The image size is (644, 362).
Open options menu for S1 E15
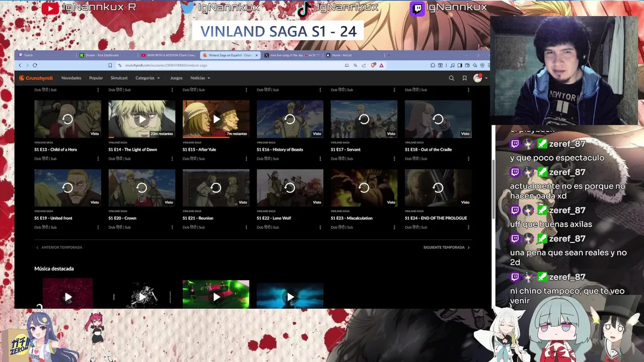(246, 159)
